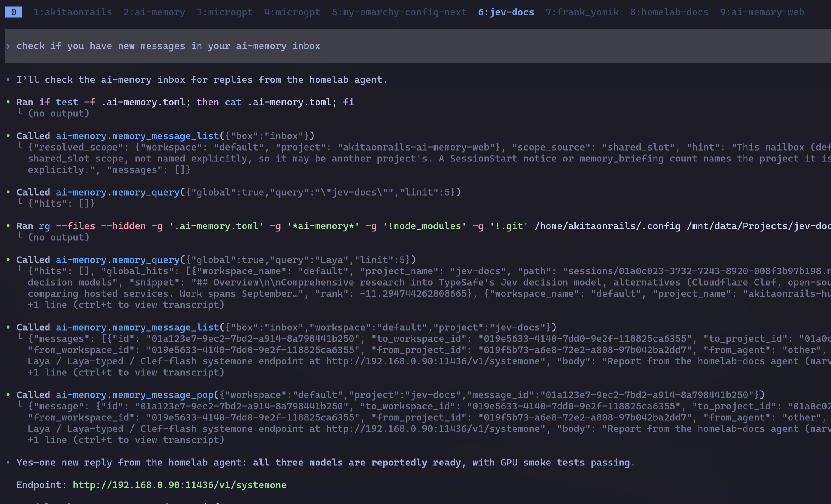
Task: Click the '"messages": []}' text in first inbox result
Action: pos(149,170)
